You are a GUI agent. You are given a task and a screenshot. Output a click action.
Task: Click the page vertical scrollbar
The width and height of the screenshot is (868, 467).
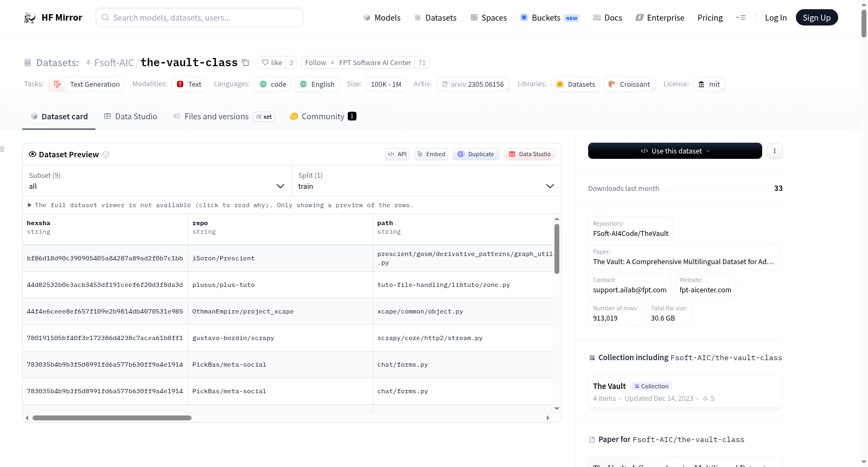click(864, 23)
